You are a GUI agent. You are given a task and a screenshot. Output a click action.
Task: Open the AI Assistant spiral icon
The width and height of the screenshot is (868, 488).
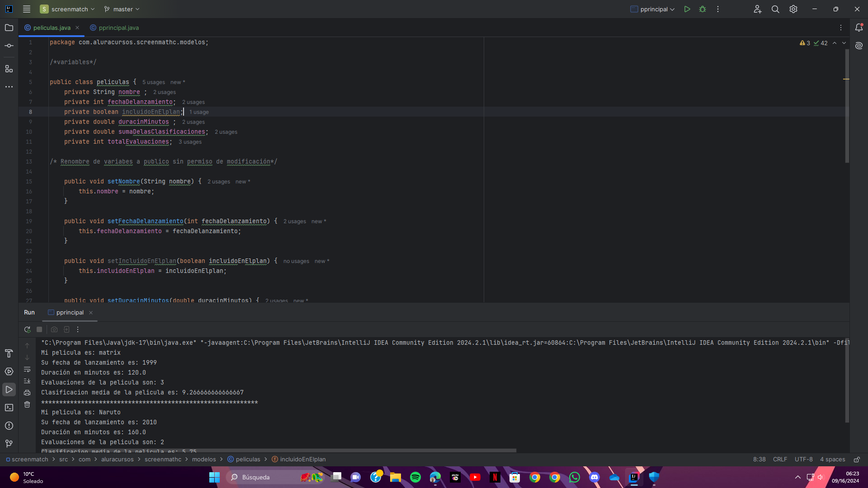859,46
